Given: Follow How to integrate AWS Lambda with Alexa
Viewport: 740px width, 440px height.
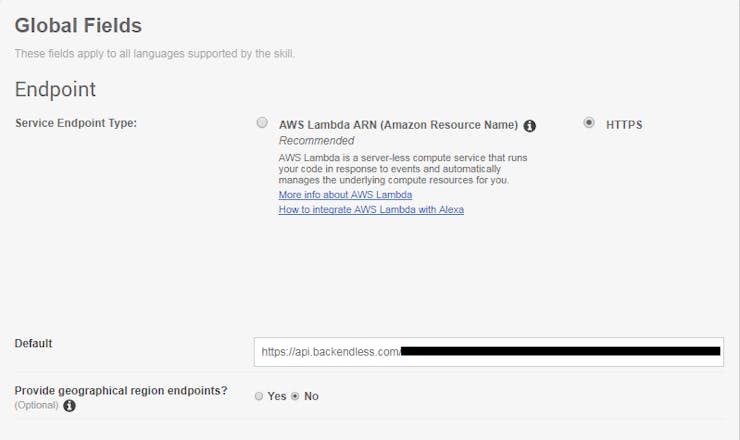Looking at the screenshot, I should [371, 209].
